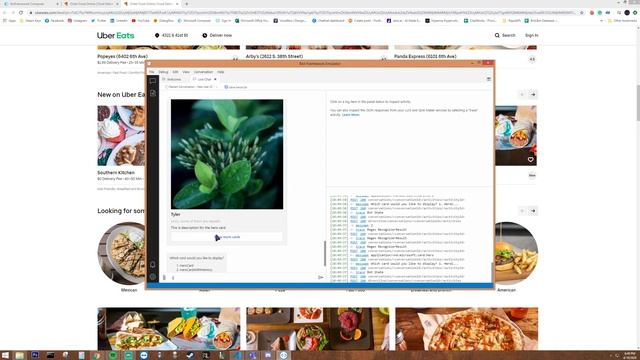Screen dimensions: 640x360
Task: Click the Uber Eats search magnifier icon
Action: click(x=497, y=36)
